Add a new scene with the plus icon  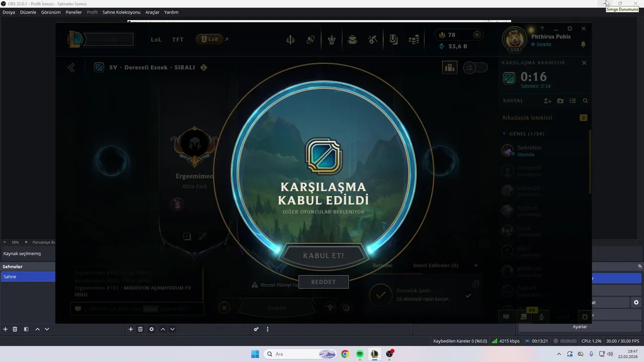click(6, 329)
